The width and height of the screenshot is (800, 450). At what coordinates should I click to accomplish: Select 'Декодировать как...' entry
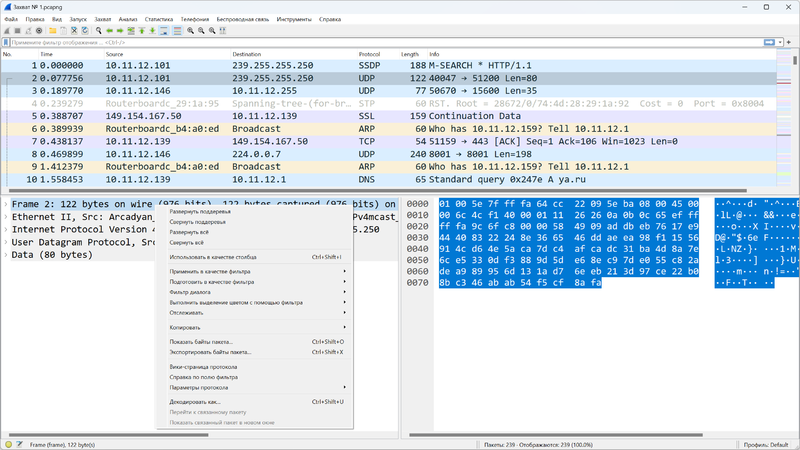pos(257,402)
